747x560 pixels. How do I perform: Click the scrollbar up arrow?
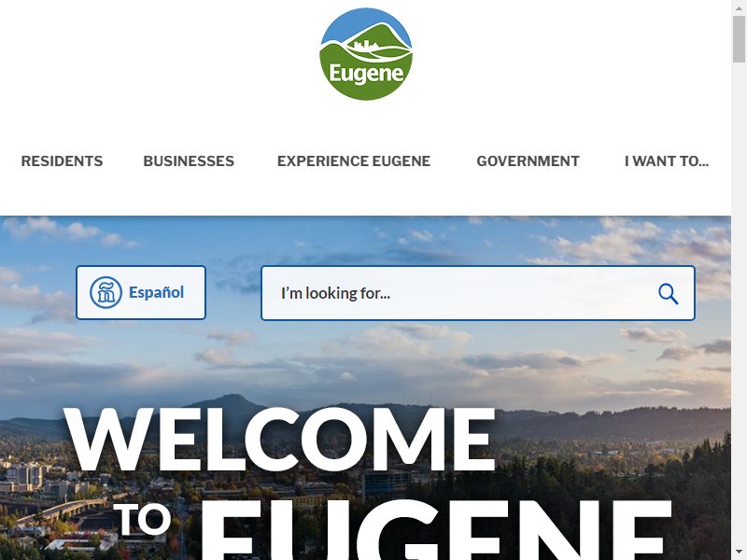click(739, 7)
